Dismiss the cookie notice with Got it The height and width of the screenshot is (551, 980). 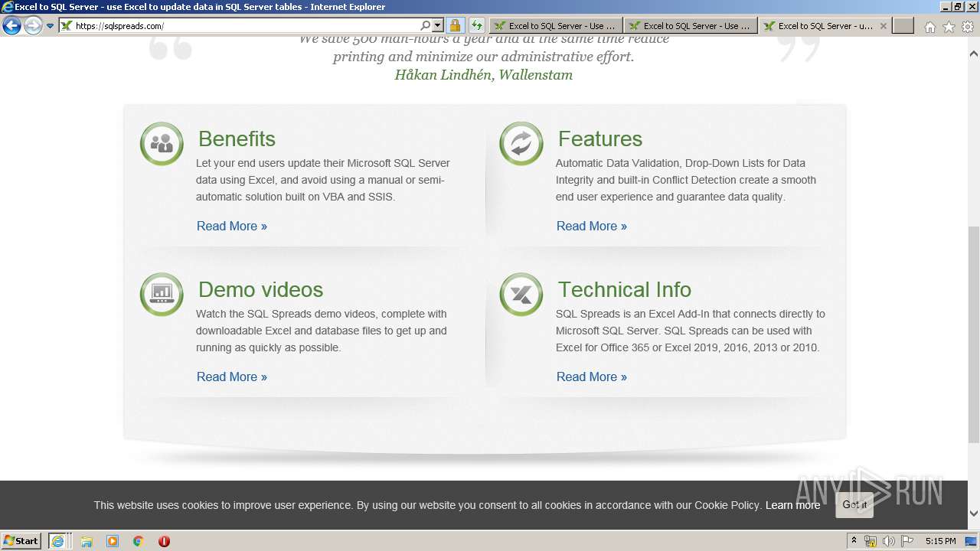854,505
